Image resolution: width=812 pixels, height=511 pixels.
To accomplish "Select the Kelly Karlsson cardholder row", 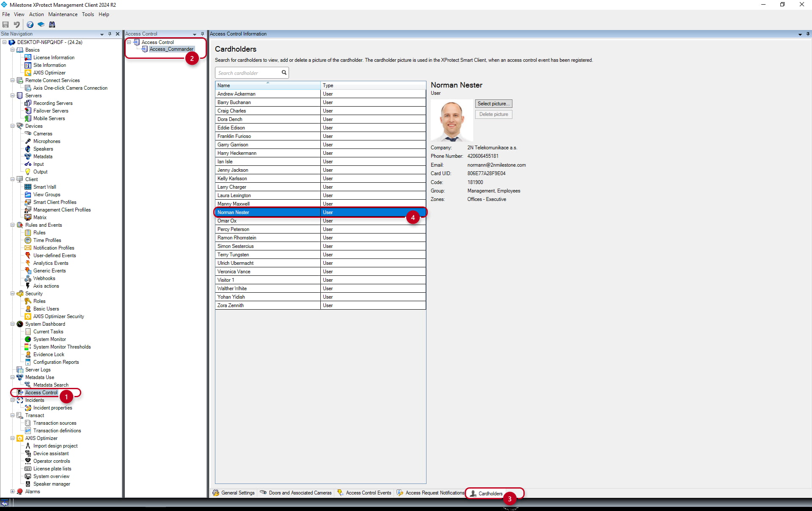I will pos(320,179).
